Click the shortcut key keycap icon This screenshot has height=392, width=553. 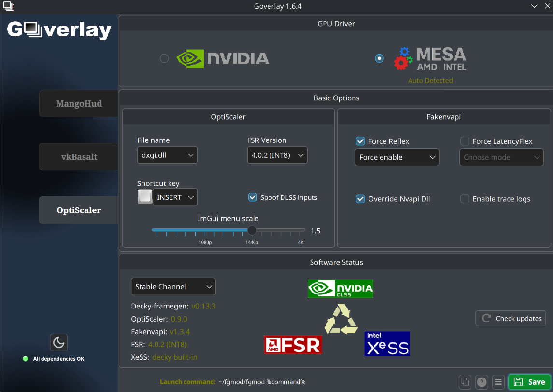(144, 197)
